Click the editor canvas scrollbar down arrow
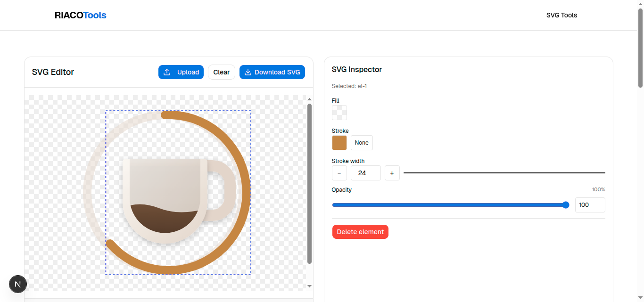The image size is (644, 302). click(x=310, y=286)
